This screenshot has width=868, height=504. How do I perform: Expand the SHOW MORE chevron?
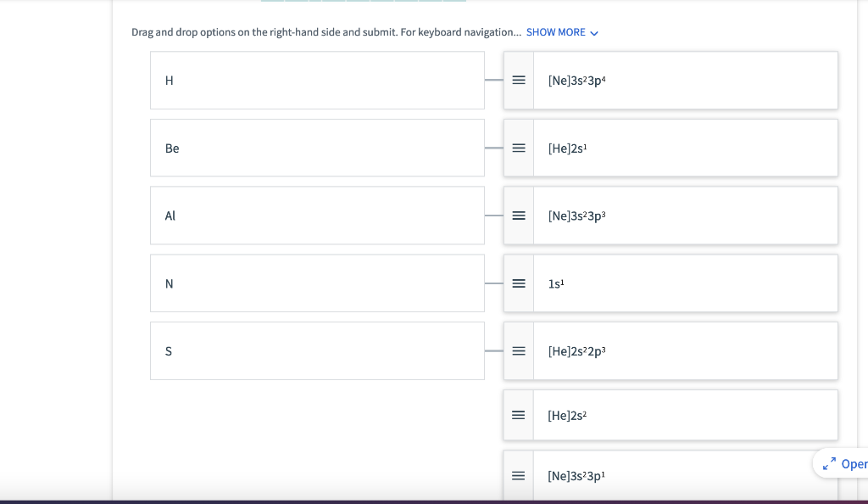593,32
